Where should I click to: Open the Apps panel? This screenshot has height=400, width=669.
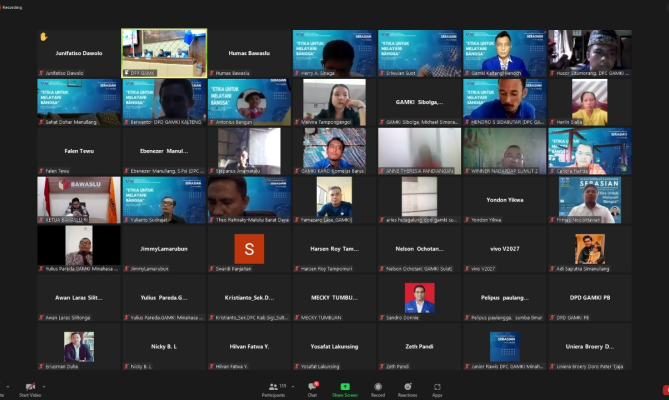click(437, 388)
